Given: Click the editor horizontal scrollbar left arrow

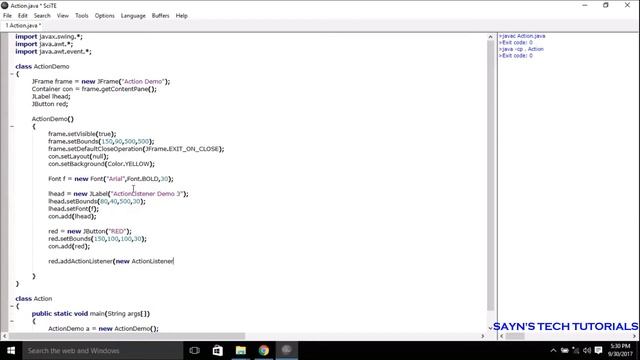Looking at the screenshot, I should [5, 336].
